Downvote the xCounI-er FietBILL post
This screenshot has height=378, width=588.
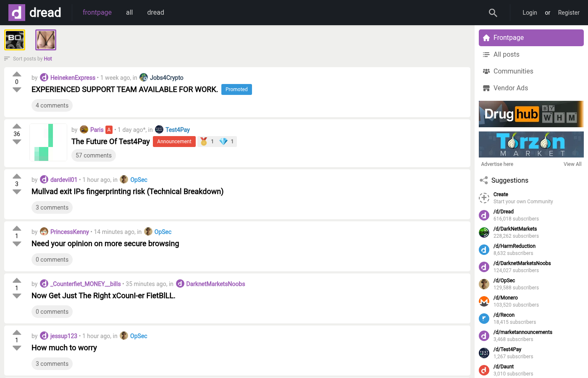coord(17,296)
